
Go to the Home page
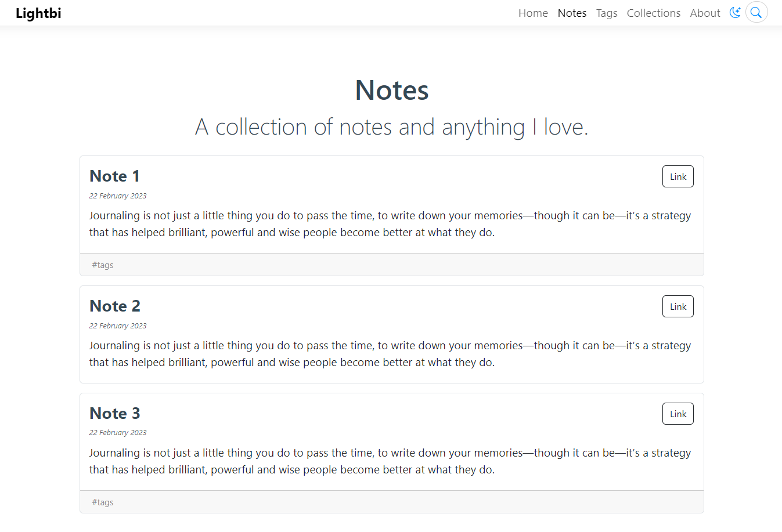click(532, 13)
